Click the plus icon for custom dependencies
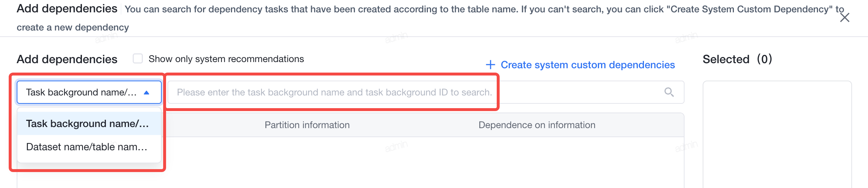 490,65
